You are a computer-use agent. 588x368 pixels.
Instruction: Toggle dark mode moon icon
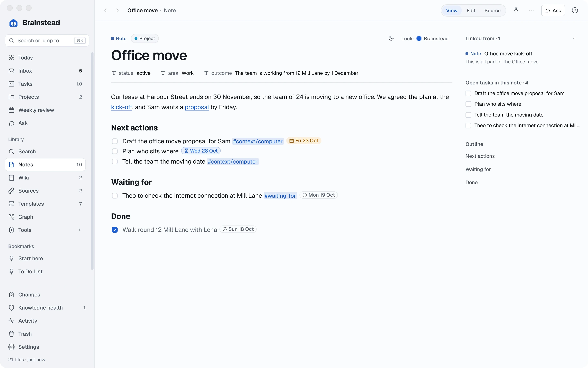[391, 38]
